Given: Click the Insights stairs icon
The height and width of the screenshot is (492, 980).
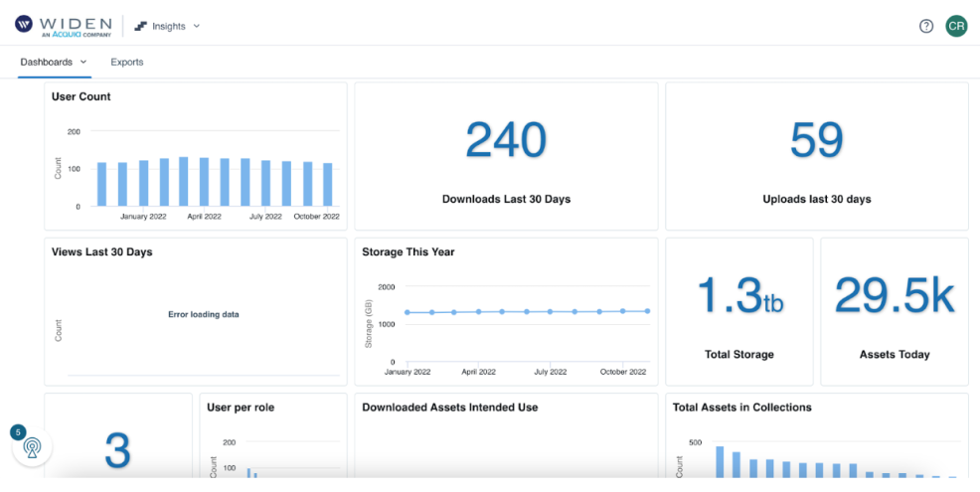Looking at the screenshot, I should 140,26.
